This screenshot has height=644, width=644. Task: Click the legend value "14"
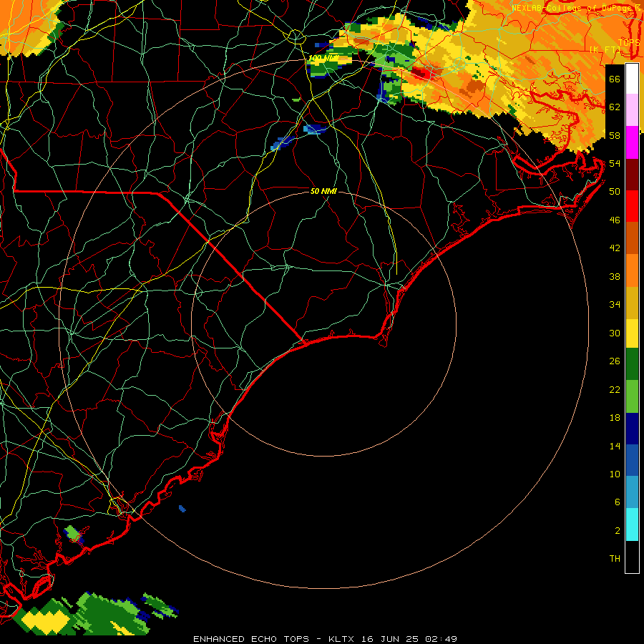tap(615, 446)
